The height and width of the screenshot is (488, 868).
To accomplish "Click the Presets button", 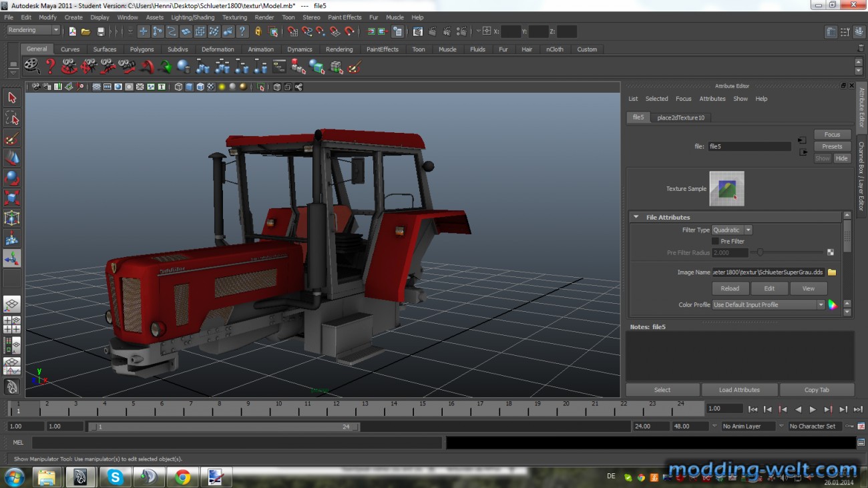I will pos(832,146).
